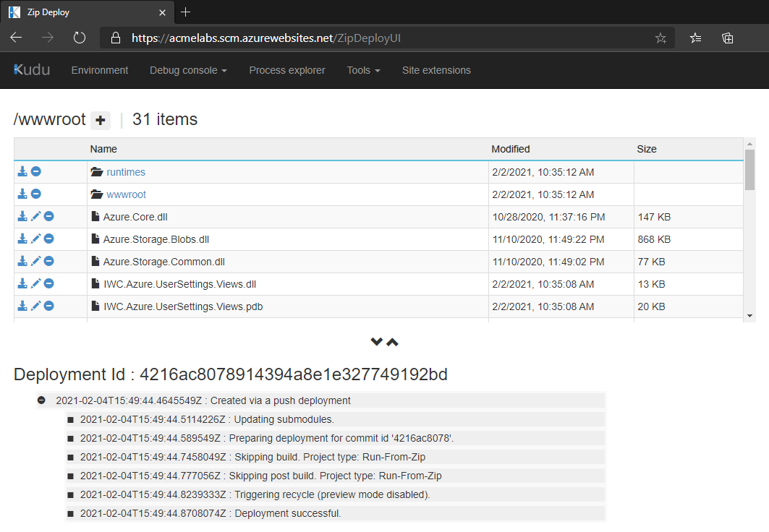Viewport: 769px width, 532px height.
Task: Click the file list scrollbar thumb
Action: tap(749, 169)
